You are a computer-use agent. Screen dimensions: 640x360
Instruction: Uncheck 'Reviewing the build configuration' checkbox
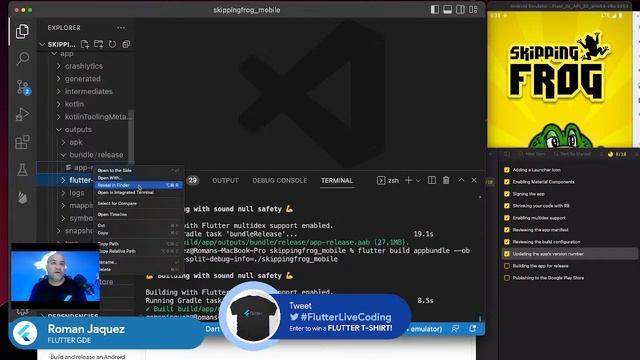tap(507, 242)
